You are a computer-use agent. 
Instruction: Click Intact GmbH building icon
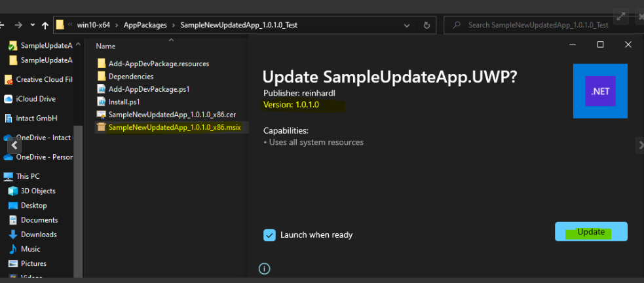(x=9, y=119)
